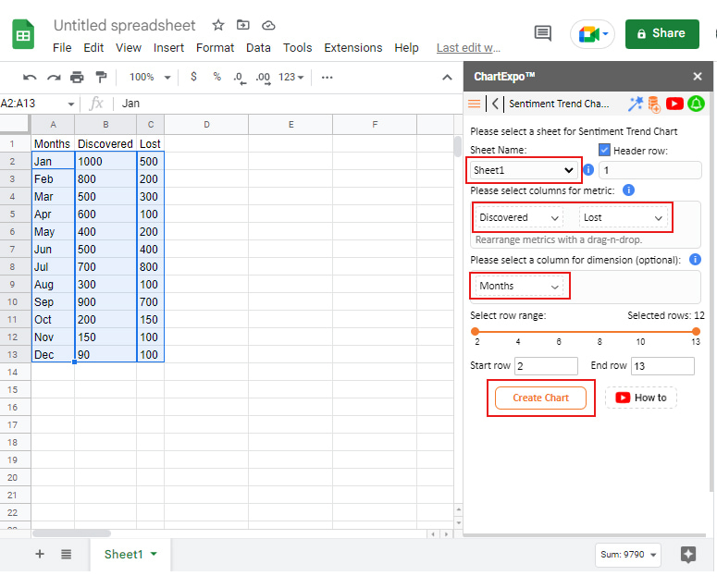Decrease decimal places
Viewport: 717px width, 588px height.
click(239, 78)
